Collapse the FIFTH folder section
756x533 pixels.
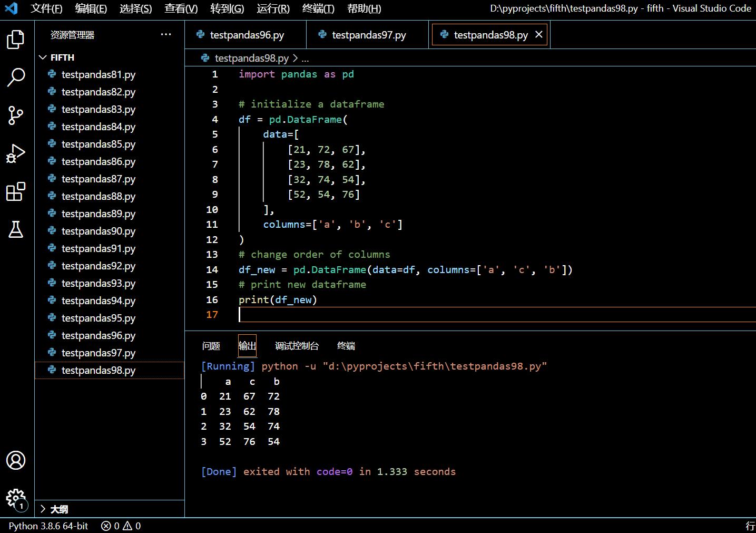tap(43, 57)
